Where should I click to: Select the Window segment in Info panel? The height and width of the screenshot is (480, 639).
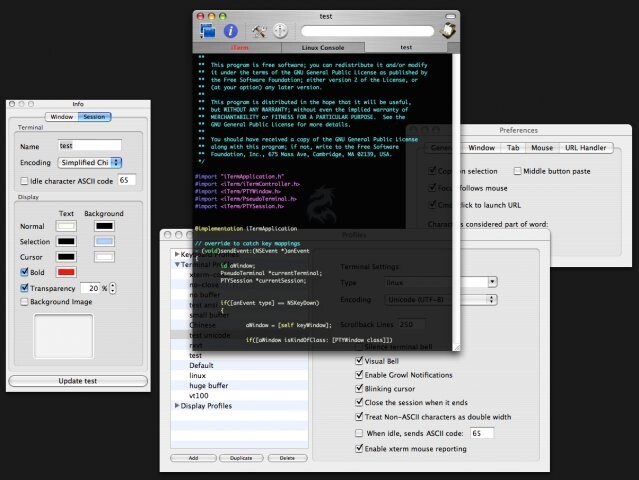[62, 117]
